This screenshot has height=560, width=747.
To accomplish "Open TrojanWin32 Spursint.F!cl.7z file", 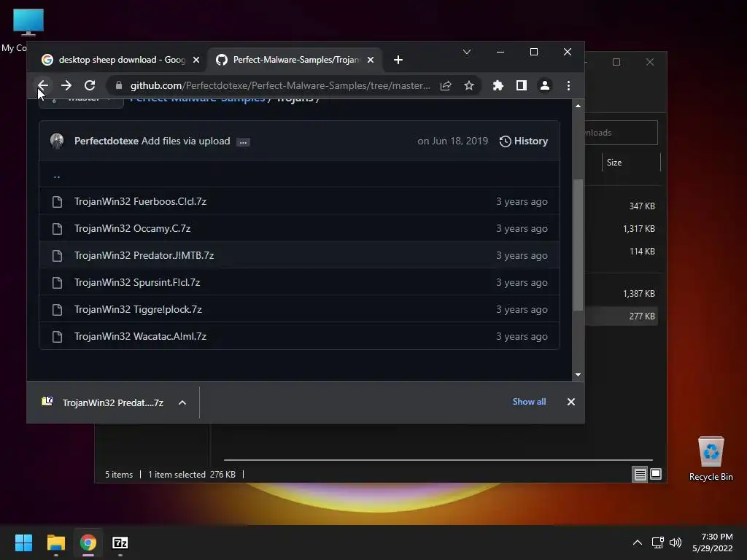I will point(137,283).
